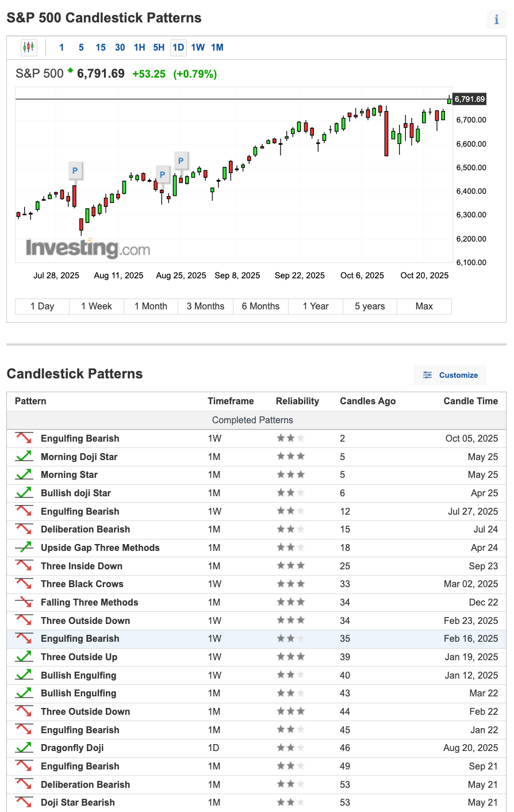
Task: Click the Three Black Crows pattern name
Action: [82, 584]
